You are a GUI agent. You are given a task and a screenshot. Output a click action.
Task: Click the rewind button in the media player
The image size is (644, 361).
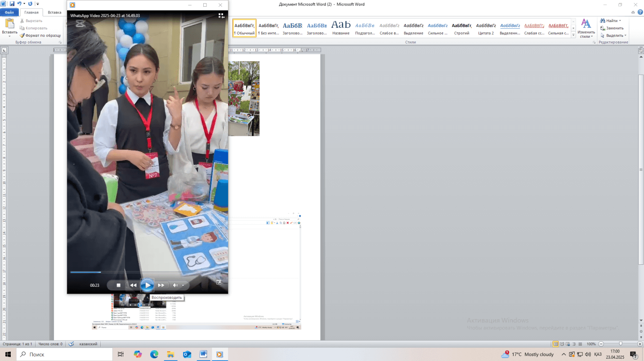point(133,285)
